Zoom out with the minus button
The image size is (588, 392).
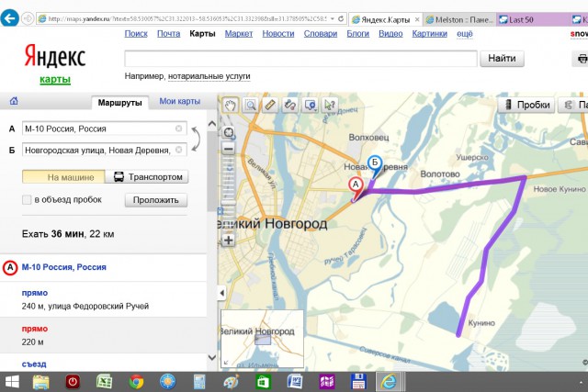point(229,149)
